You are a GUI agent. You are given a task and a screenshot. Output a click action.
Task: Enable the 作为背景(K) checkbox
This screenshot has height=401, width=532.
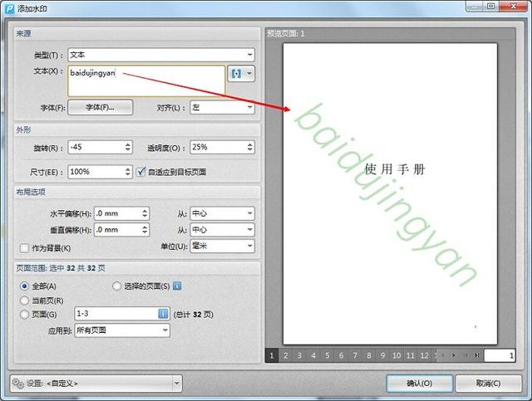[24, 247]
